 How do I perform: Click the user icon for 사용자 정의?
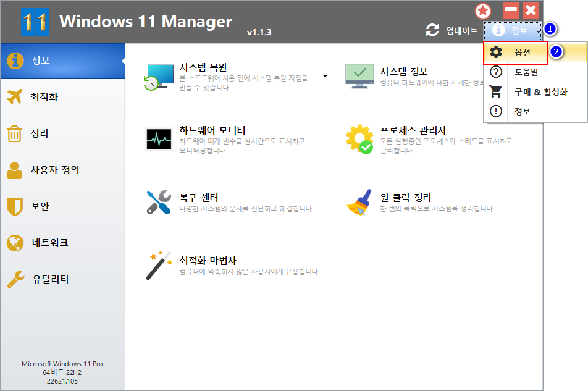click(15, 170)
